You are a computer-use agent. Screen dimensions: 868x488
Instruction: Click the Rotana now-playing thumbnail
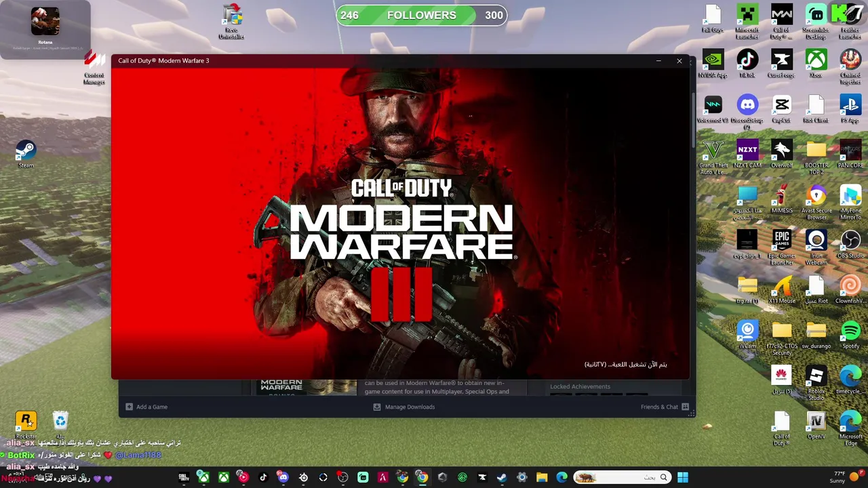tap(45, 21)
